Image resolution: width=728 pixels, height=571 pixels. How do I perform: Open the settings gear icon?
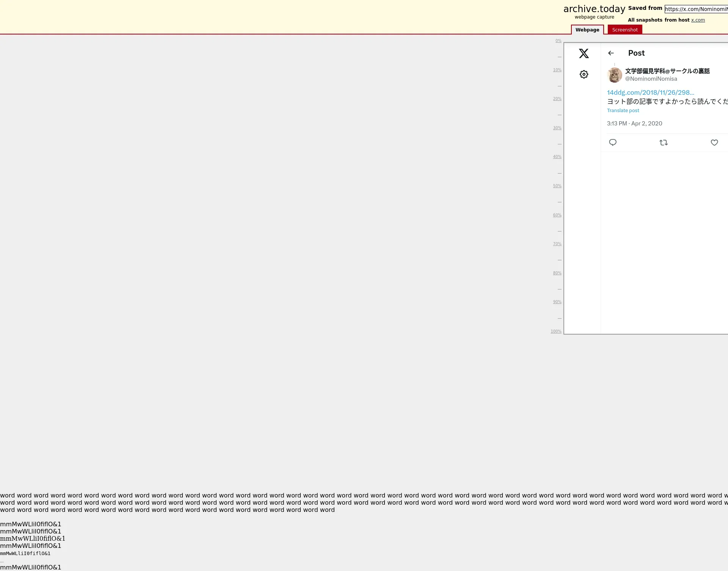[x=584, y=74]
